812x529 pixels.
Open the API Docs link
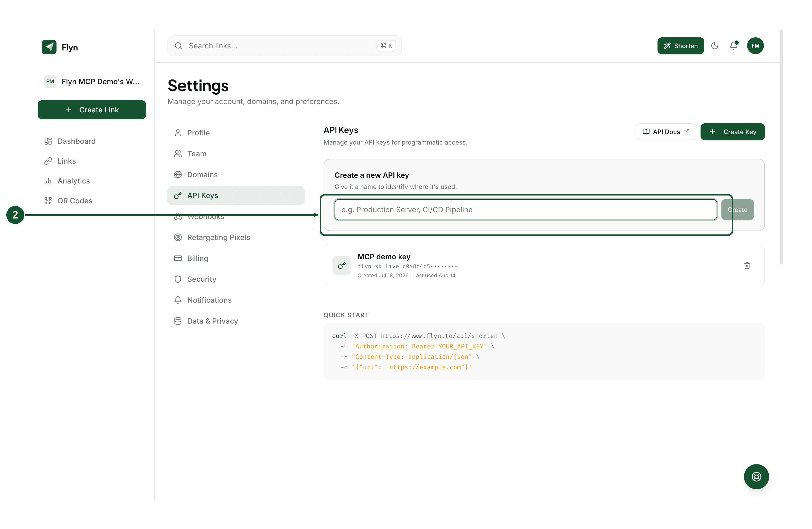point(666,132)
